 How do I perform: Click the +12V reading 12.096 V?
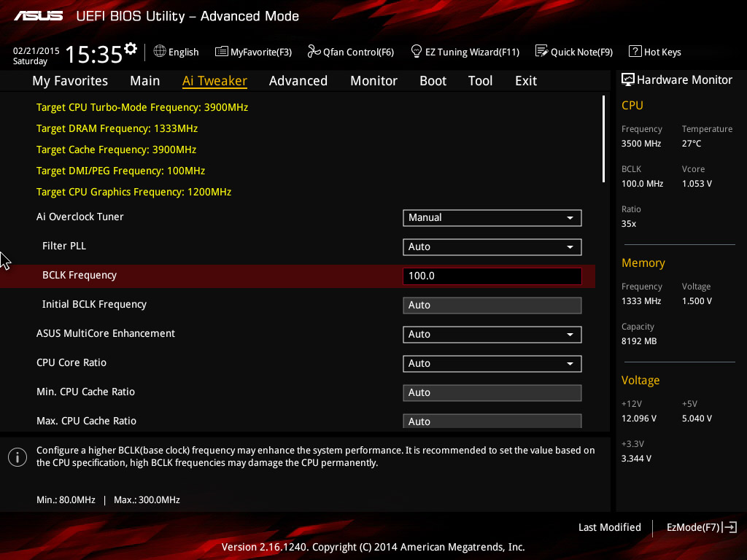(x=639, y=418)
